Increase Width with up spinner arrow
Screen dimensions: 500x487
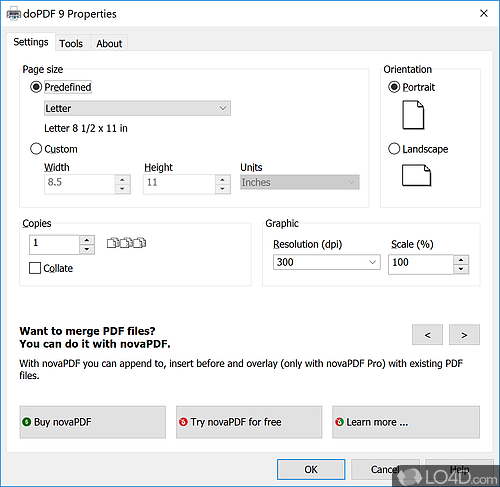click(122, 180)
